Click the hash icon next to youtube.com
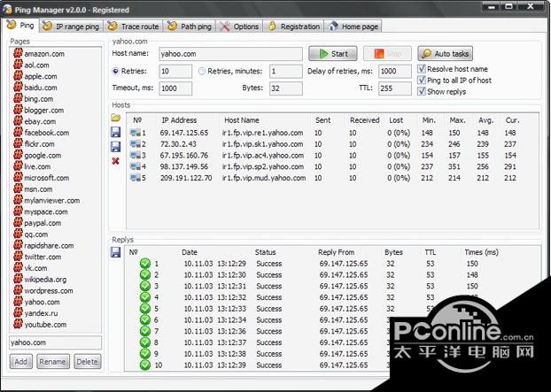 coord(18,324)
